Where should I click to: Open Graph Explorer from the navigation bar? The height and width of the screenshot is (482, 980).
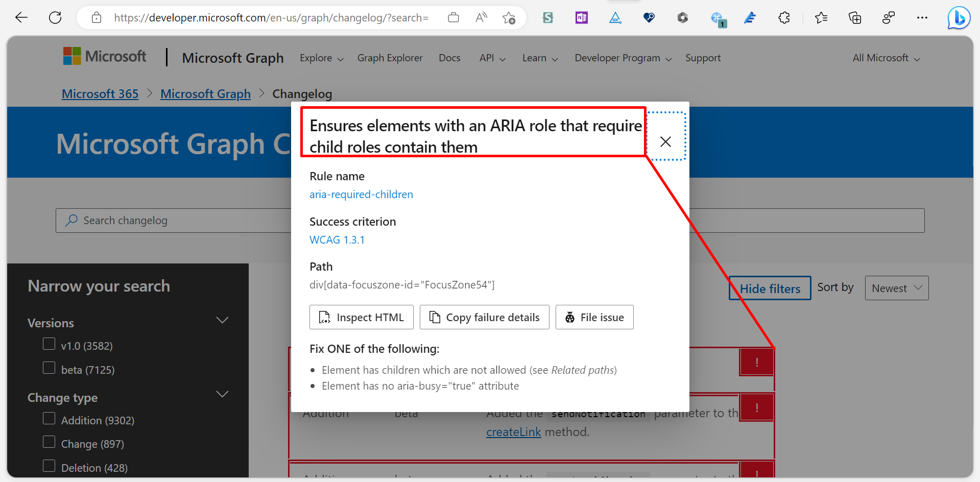click(390, 58)
